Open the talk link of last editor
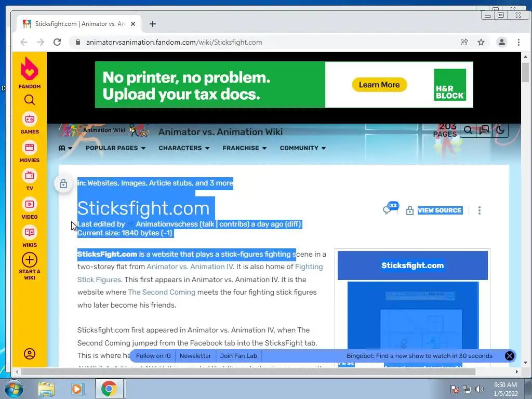The height and width of the screenshot is (399, 532). [207, 224]
